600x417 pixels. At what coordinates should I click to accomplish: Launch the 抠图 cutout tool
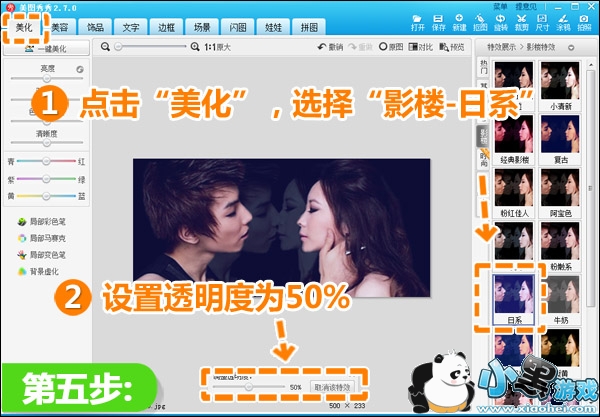coord(480,23)
